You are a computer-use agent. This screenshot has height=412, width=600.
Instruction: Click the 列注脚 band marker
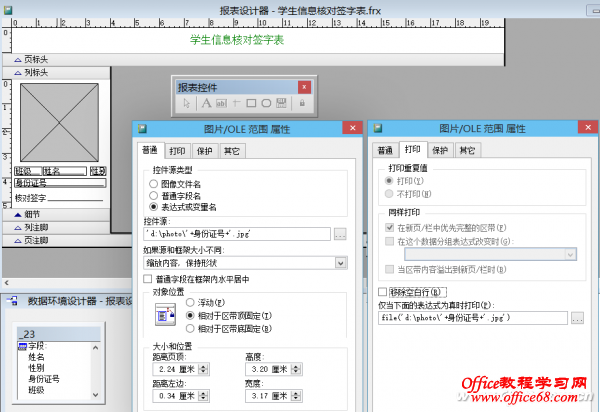[x=18, y=228]
